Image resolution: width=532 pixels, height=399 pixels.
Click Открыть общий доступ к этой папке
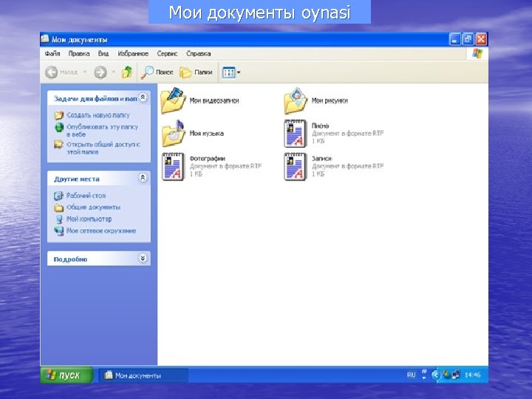pyautogui.click(x=103, y=149)
